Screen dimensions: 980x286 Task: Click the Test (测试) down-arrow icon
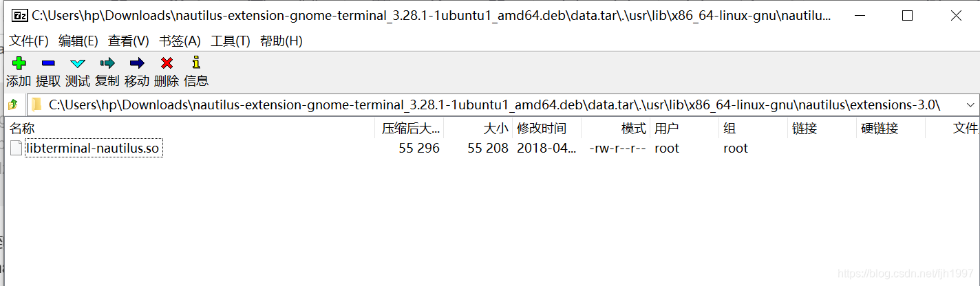pos(78,63)
